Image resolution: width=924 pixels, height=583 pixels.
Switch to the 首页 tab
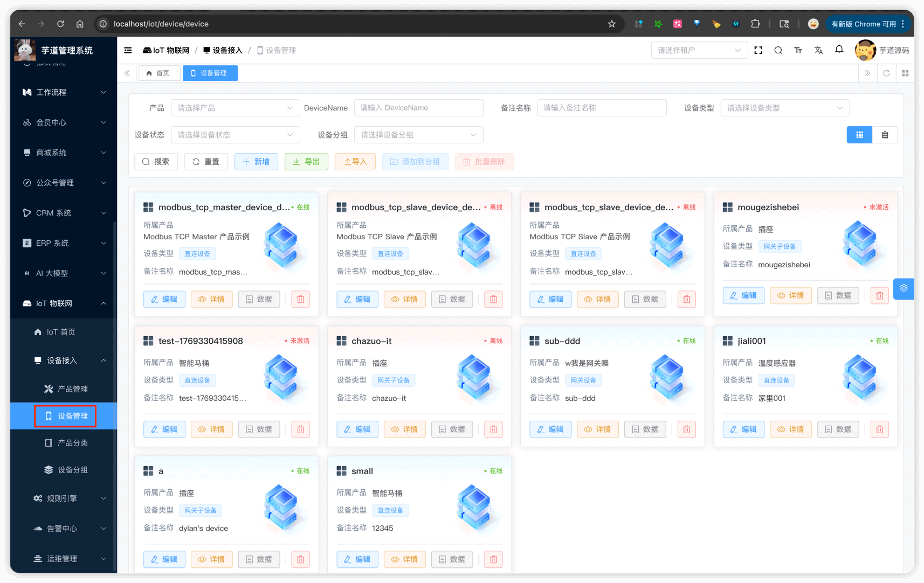click(x=158, y=73)
